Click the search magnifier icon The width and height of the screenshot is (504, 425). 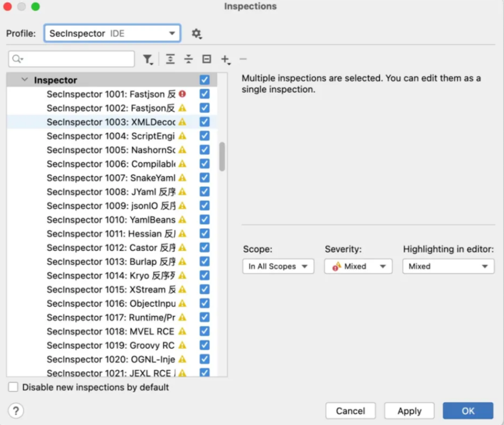point(17,59)
